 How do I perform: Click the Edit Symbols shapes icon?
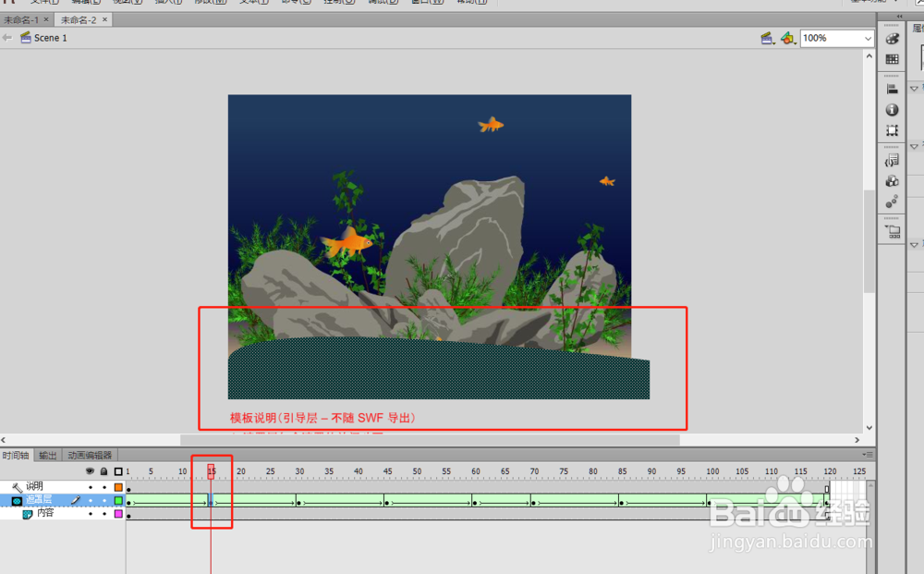[788, 38]
